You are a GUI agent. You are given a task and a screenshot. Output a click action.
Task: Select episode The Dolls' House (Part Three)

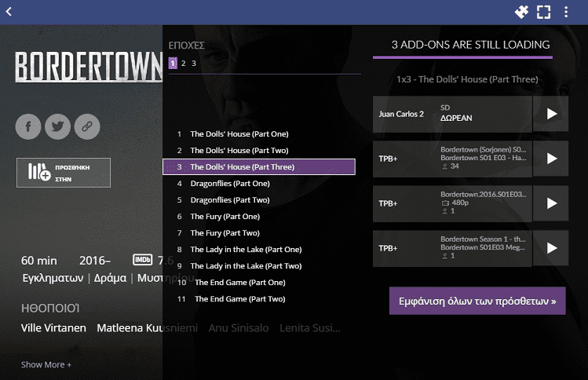tap(259, 167)
